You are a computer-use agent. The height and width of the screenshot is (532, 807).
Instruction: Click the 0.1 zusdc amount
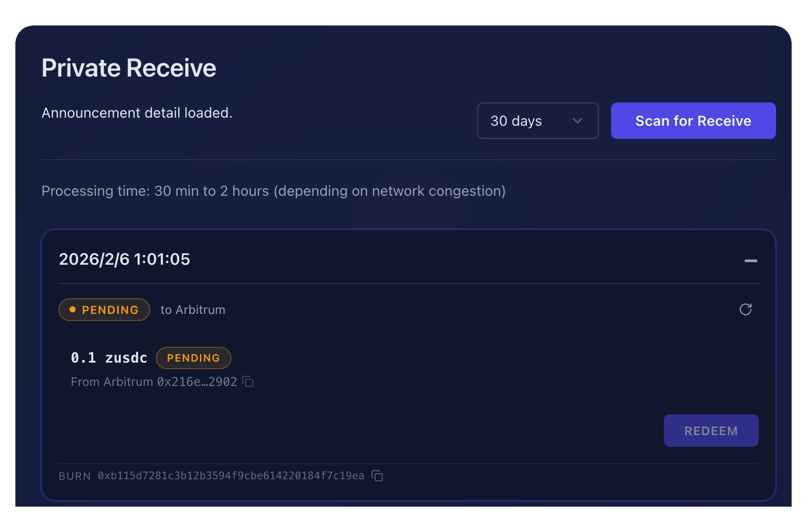point(109,358)
